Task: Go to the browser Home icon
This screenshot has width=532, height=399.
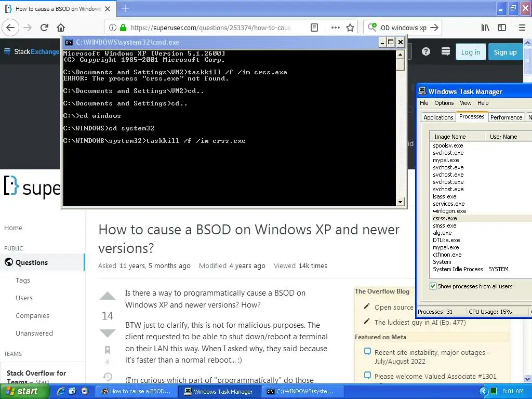Action: 61,28
